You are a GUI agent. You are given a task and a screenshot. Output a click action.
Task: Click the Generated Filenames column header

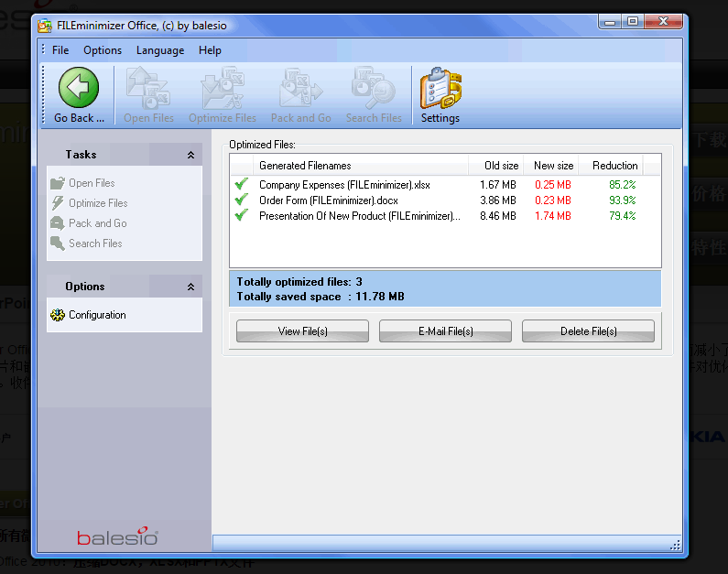click(x=360, y=165)
